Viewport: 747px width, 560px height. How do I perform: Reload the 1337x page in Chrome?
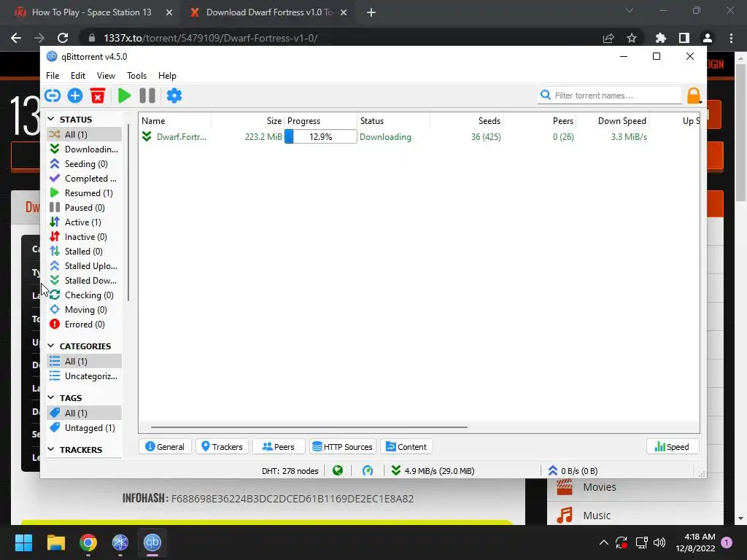click(63, 38)
